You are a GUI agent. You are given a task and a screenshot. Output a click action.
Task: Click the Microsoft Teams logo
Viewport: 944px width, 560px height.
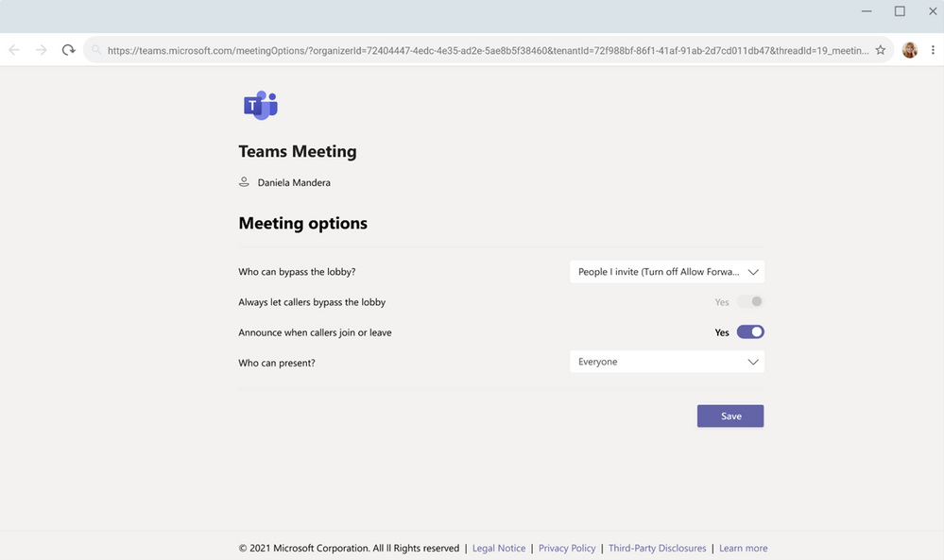tap(260, 106)
